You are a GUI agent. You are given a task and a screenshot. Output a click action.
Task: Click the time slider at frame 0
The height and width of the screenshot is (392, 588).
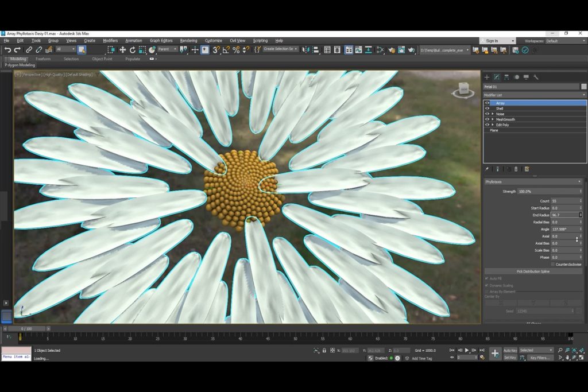(x=26, y=329)
